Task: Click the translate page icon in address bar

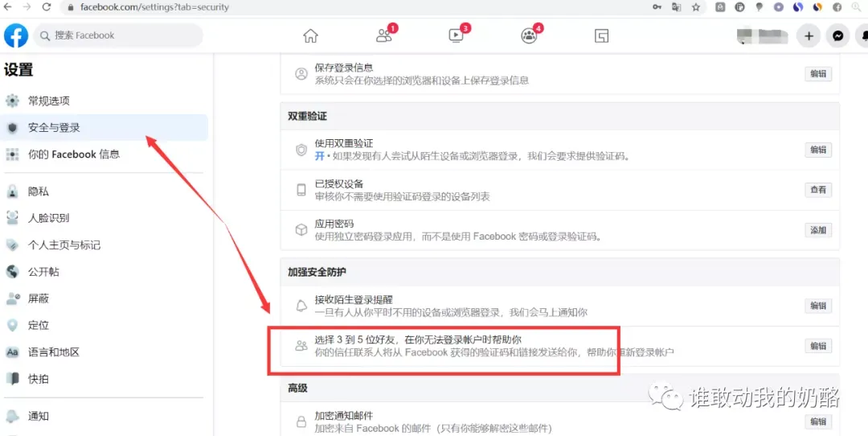Action: click(677, 7)
